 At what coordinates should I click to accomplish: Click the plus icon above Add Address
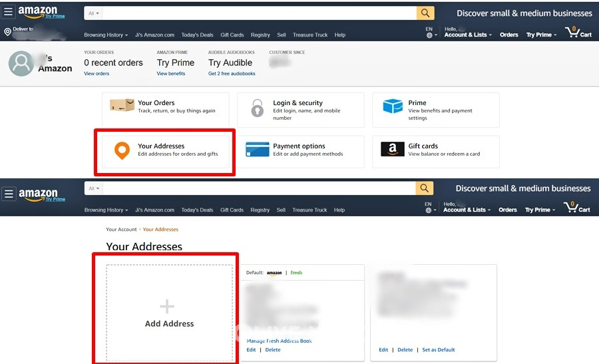(x=167, y=306)
